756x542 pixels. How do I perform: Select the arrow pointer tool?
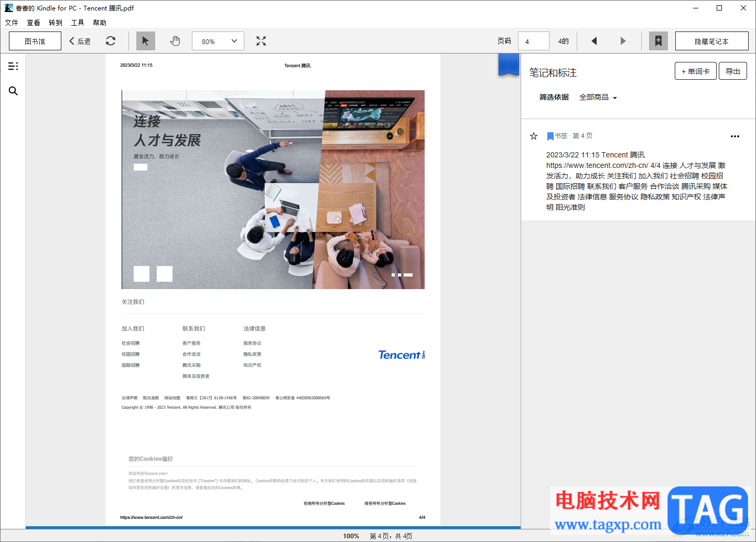tap(145, 41)
